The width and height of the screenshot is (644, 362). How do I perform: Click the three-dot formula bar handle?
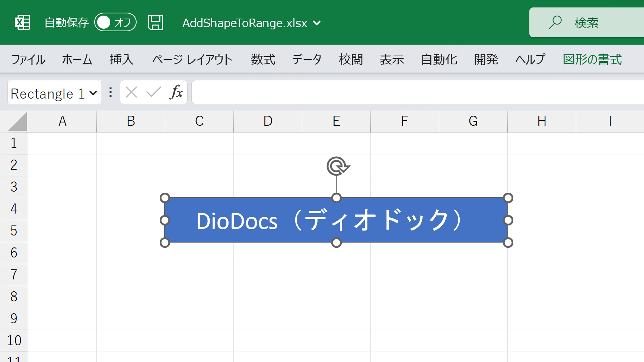tap(111, 92)
